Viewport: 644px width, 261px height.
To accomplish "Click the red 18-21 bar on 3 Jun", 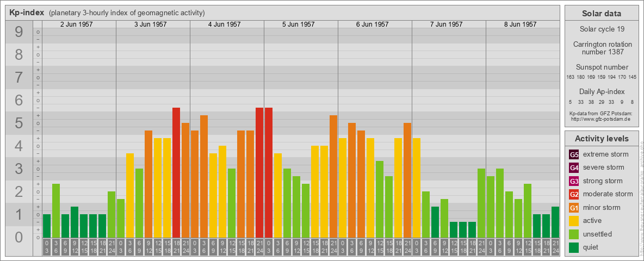I will pos(176,172).
